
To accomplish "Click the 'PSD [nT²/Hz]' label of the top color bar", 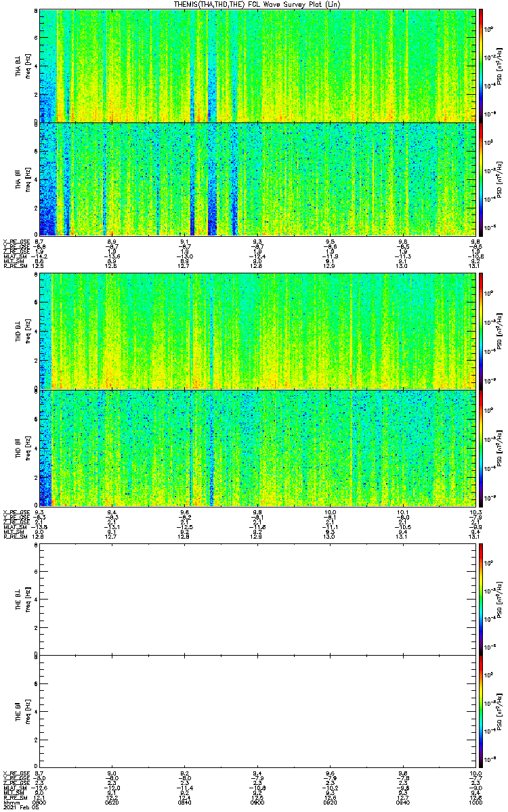I will coord(499,66).
